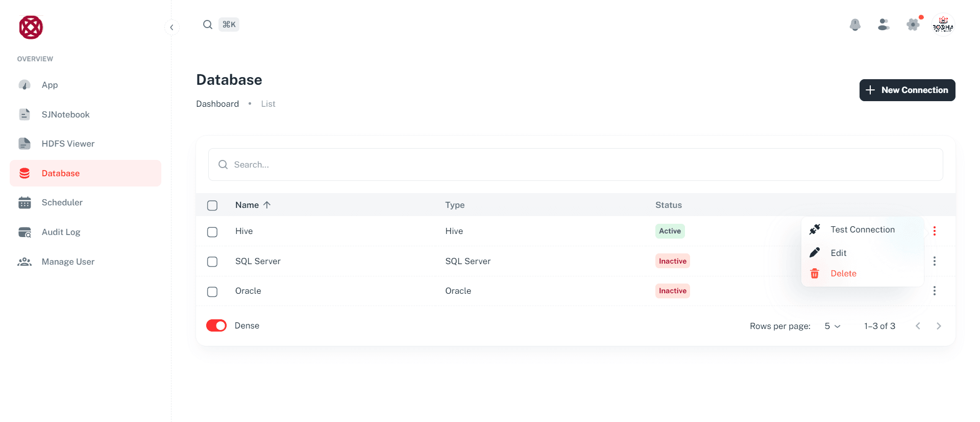The width and height of the screenshot is (980, 422).
Task: Go to next page arrow
Action: (x=939, y=326)
